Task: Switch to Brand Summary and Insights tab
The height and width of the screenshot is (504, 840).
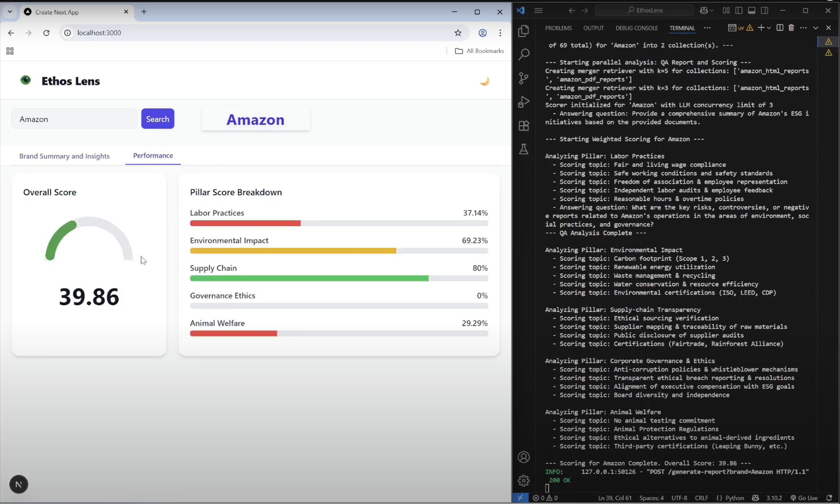Action: [64, 156]
